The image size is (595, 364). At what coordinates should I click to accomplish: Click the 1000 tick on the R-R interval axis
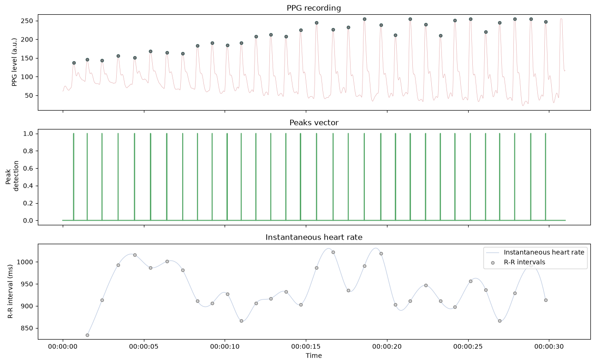pyautogui.click(x=27, y=262)
